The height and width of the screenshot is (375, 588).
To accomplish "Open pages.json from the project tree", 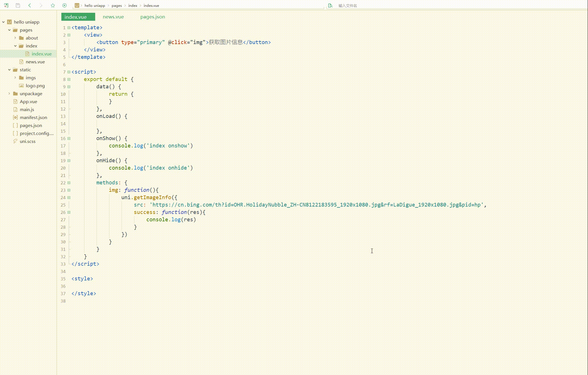I will [31, 125].
